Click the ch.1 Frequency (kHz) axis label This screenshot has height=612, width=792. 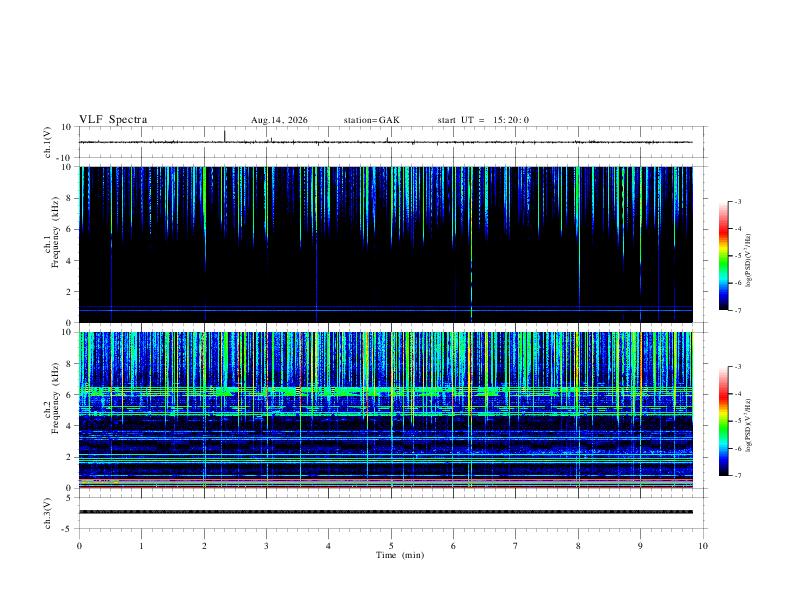pos(51,244)
